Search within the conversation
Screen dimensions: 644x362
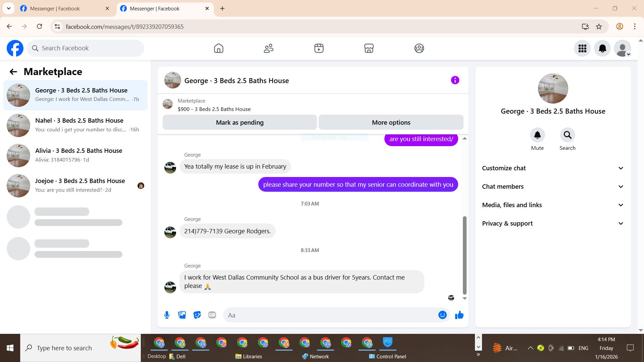567,135
